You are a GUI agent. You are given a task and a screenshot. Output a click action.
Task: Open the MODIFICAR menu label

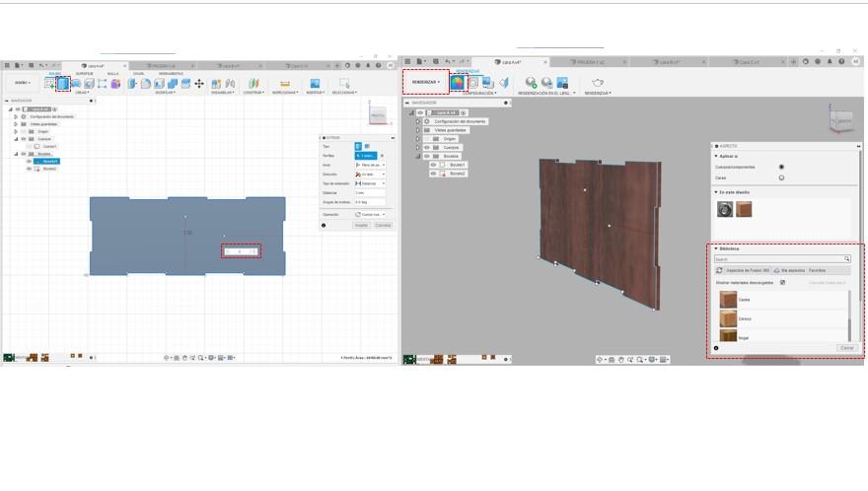click(165, 93)
